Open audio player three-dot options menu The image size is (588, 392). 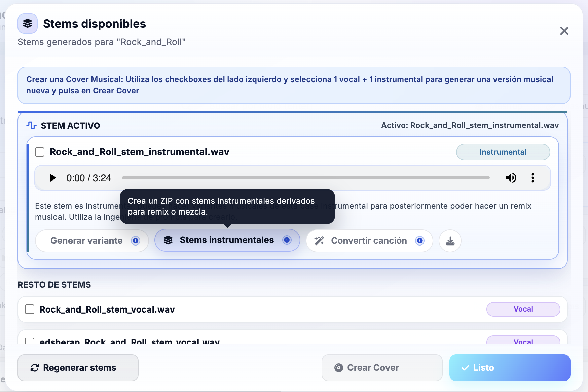[533, 178]
